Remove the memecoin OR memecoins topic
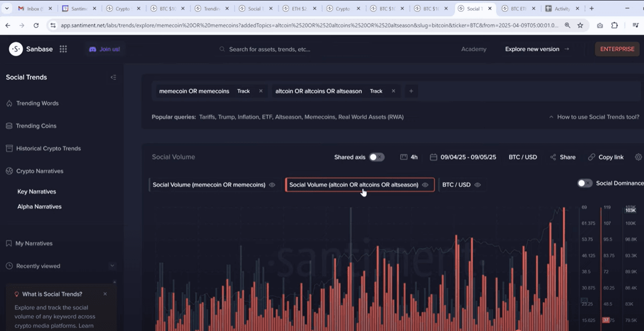 tap(261, 91)
